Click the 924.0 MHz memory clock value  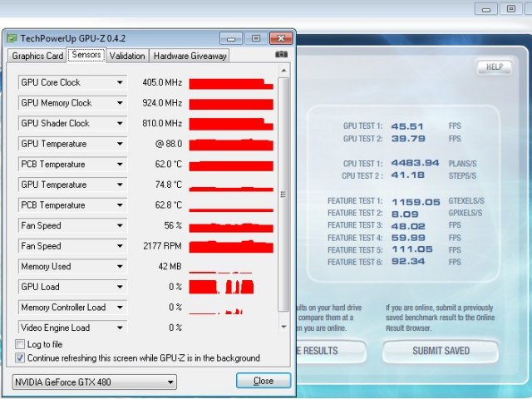[162, 103]
